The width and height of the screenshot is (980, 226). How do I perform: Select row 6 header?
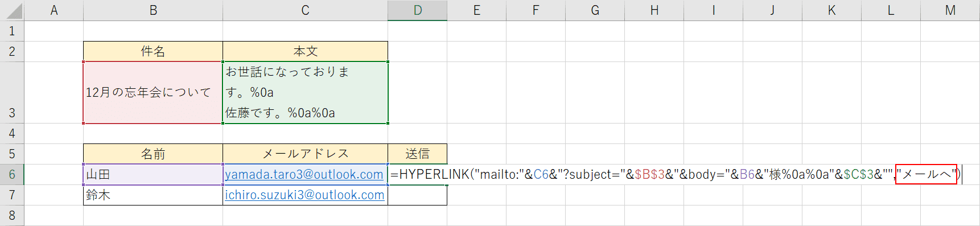(x=12, y=174)
